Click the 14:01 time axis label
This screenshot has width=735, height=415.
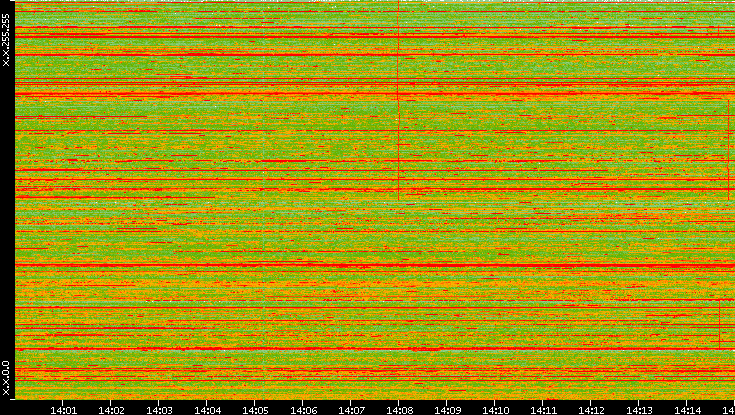click(x=63, y=410)
